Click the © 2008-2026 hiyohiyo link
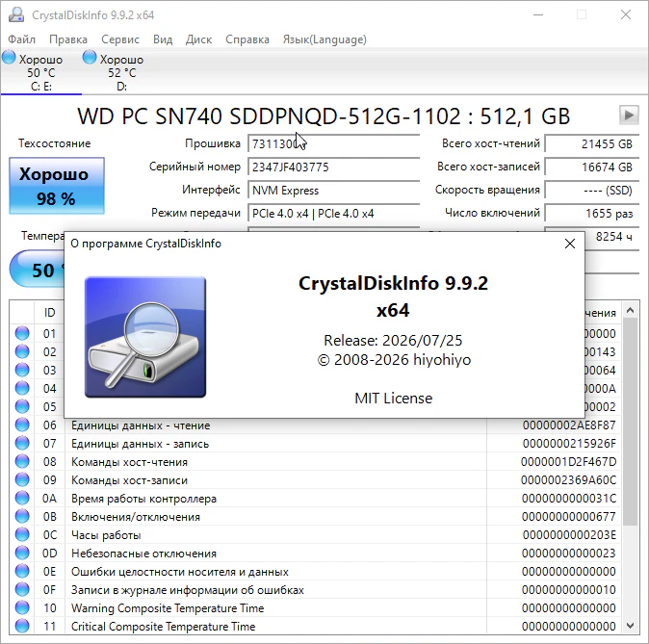This screenshot has width=649, height=644. pos(394,360)
